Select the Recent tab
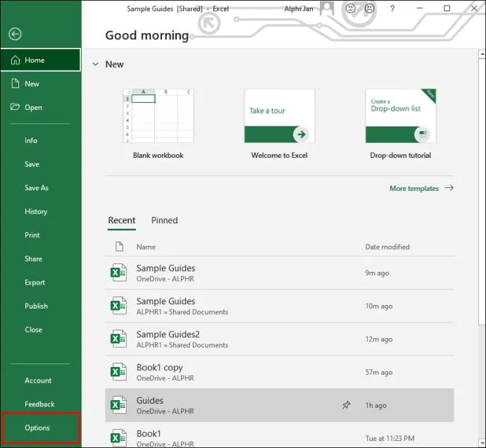 click(121, 220)
